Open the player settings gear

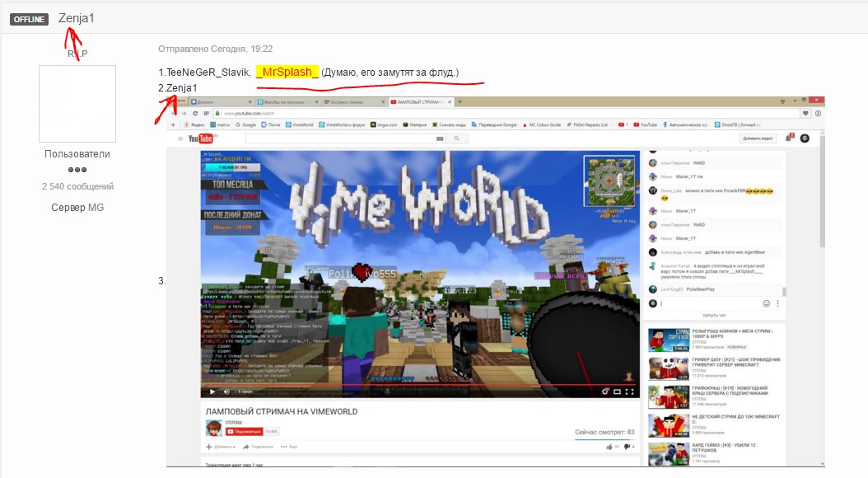pyautogui.click(x=605, y=391)
